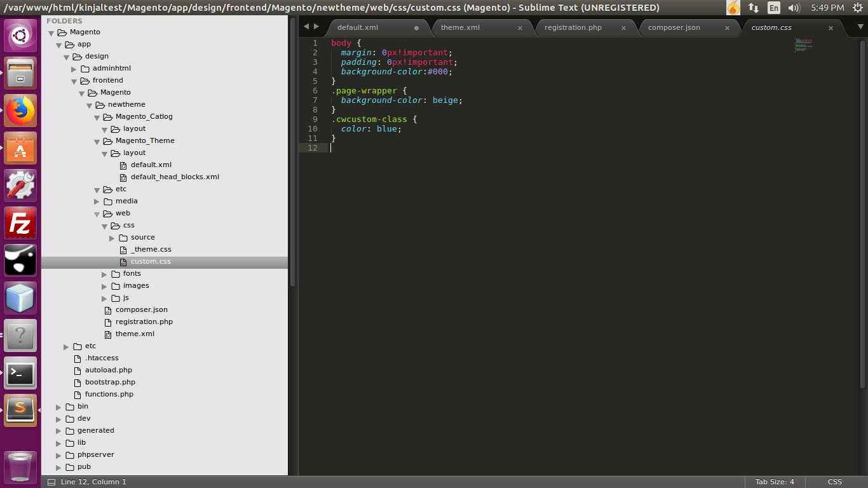Change syntax via CSS in status bar
The width and height of the screenshot is (868, 488).
(x=835, y=482)
